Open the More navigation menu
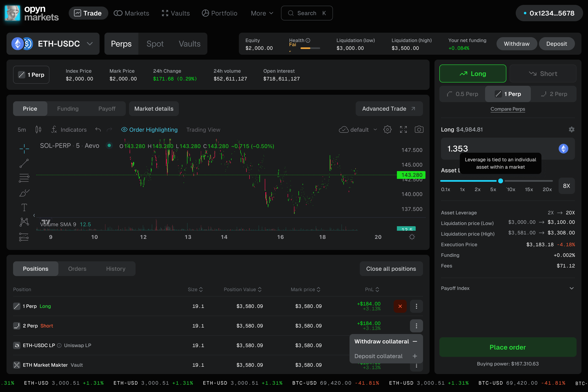Viewport: 588px width, 392px height. pyautogui.click(x=262, y=13)
